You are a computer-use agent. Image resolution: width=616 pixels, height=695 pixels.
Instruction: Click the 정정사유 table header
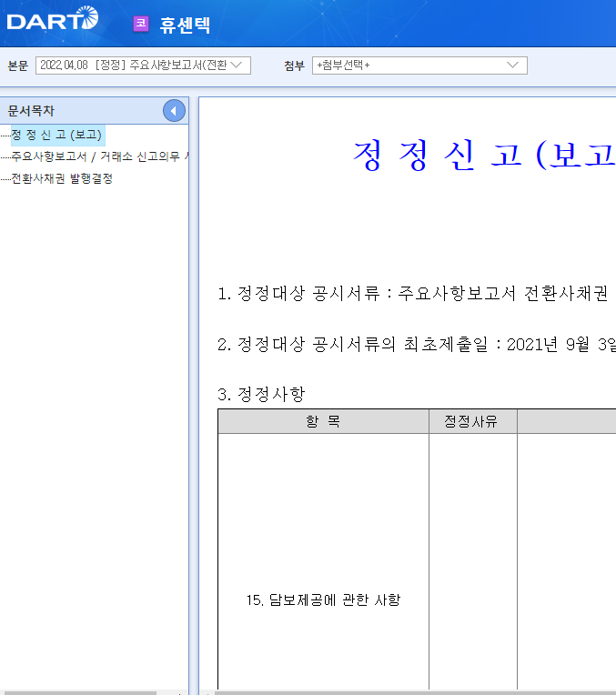pyautogui.click(x=473, y=421)
